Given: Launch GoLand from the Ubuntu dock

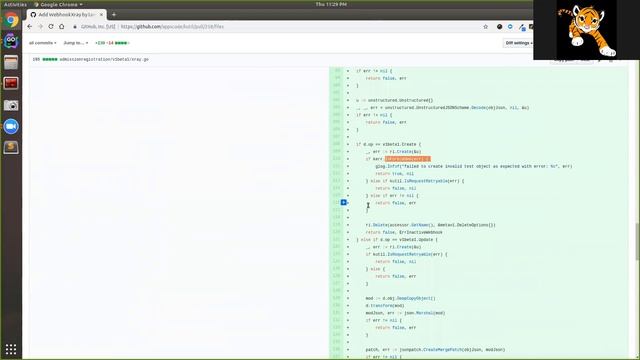Looking at the screenshot, I should click(11, 41).
